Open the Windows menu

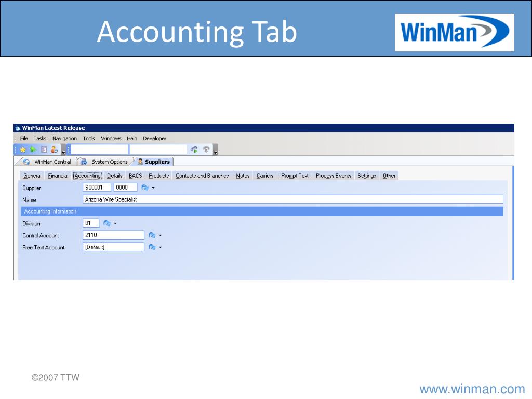tap(111, 138)
